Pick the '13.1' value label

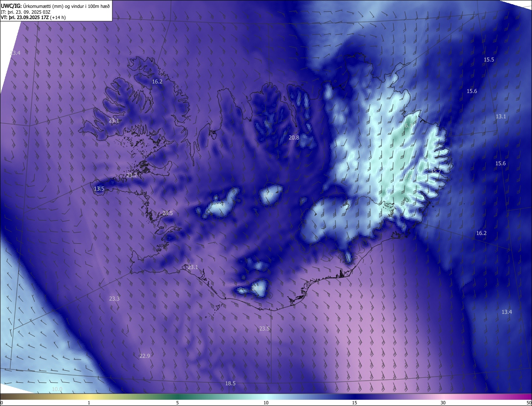point(501,117)
